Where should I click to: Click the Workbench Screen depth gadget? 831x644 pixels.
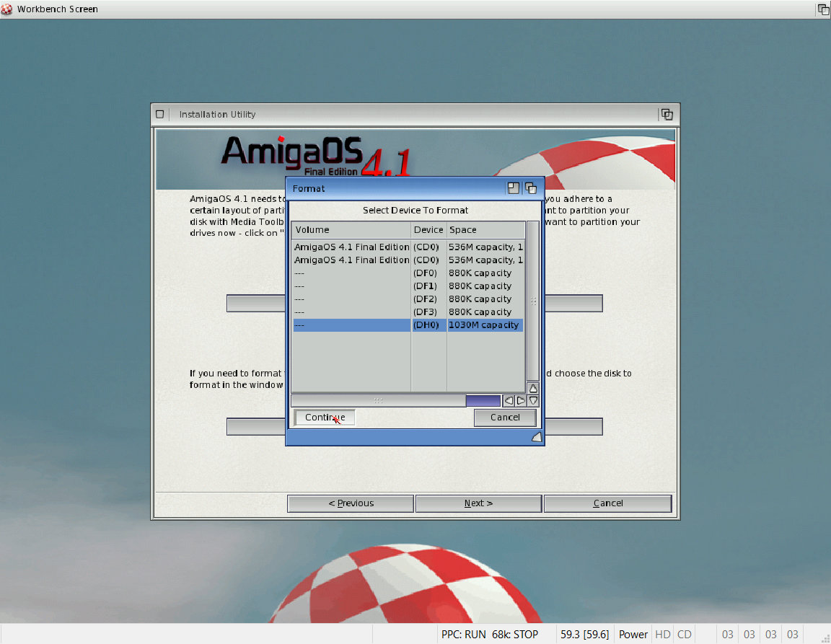pos(823,9)
